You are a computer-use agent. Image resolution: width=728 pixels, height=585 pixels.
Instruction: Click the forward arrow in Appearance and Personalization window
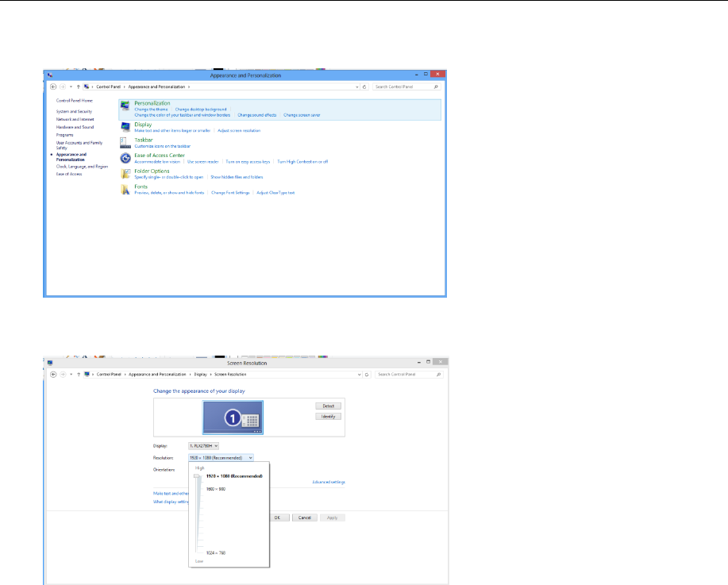(x=63, y=87)
